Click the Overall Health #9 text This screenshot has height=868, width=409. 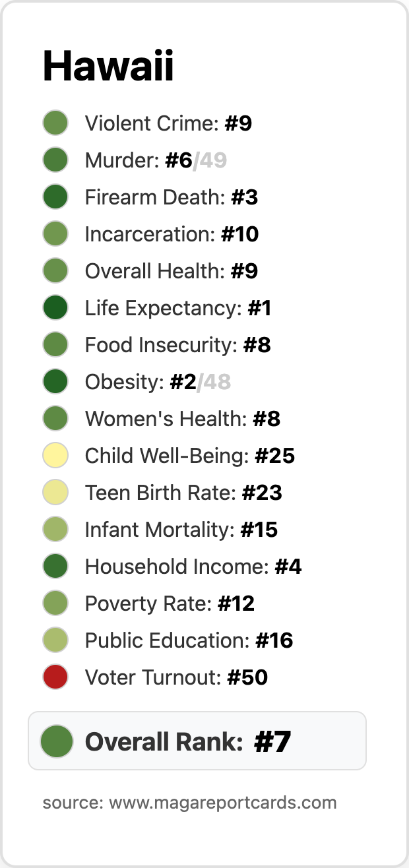(172, 271)
